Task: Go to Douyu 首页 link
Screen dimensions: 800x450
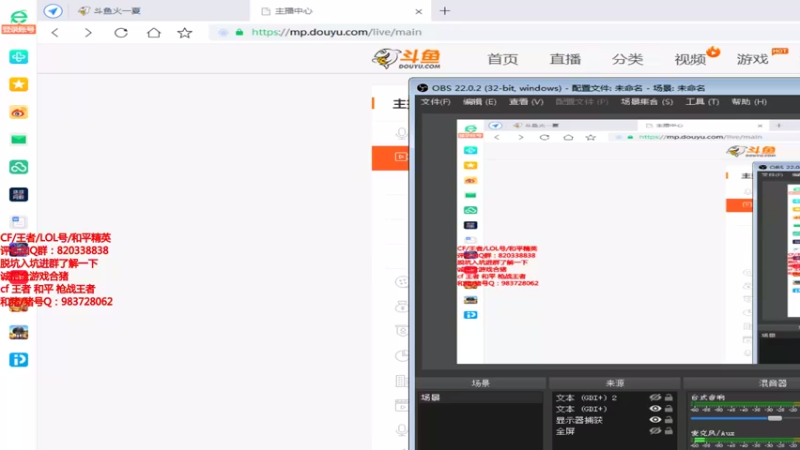Action: pos(503,59)
